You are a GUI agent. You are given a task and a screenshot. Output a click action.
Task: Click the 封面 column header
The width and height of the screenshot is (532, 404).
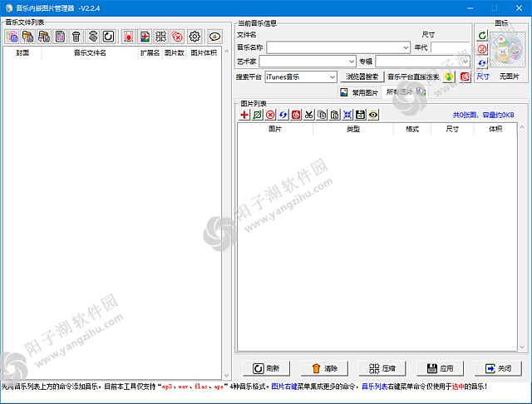tap(22, 53)
